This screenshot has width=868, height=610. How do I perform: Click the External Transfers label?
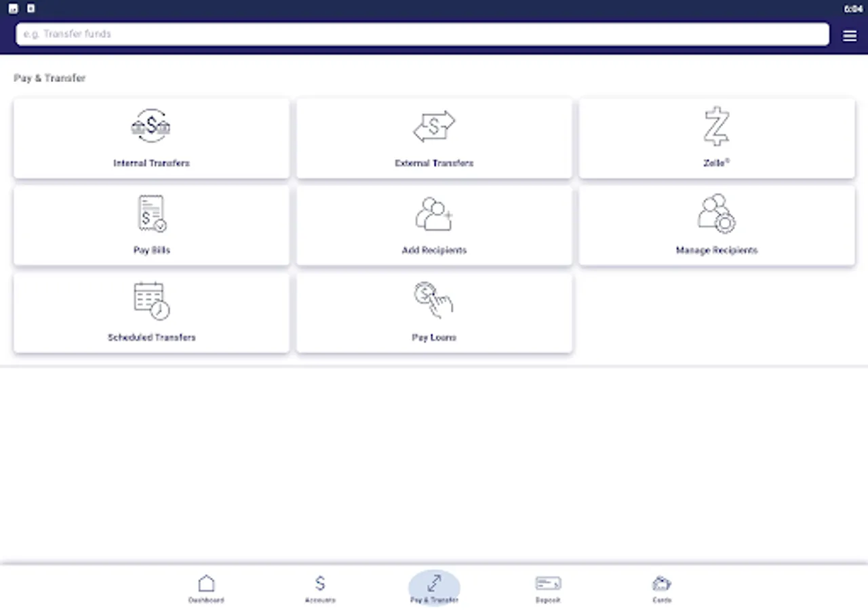(x=434, y=163)
